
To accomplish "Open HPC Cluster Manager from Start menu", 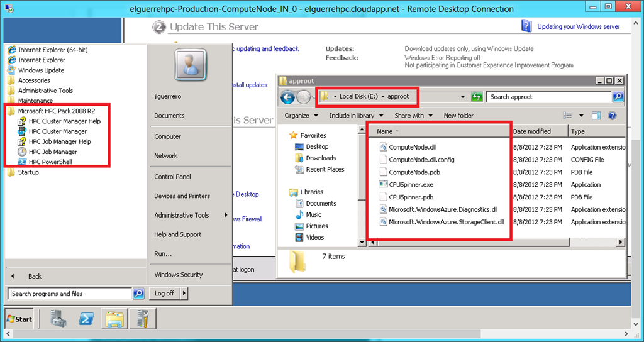I will [58, 131].
